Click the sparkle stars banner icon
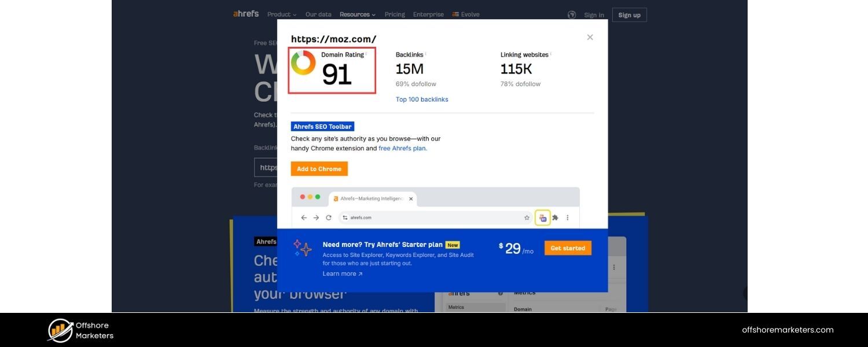Image resolution: width=868 pixels, height=347 pixels. (303, 248)
